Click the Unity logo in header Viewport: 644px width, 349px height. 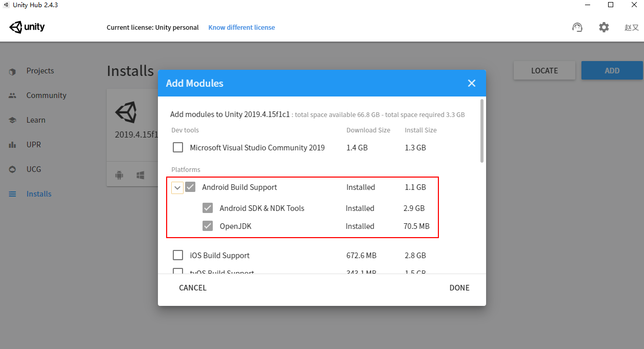(x=27, y=27)
